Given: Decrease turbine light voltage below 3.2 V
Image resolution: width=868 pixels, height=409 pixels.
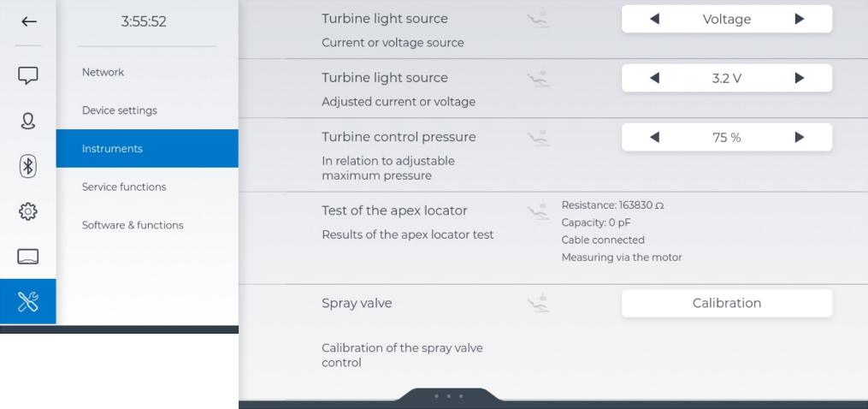Looking at the screenshot, I should click(x=654, y=78).
